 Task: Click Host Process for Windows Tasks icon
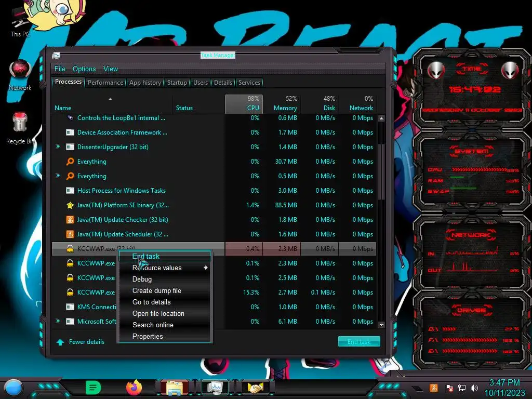[70, 190]
